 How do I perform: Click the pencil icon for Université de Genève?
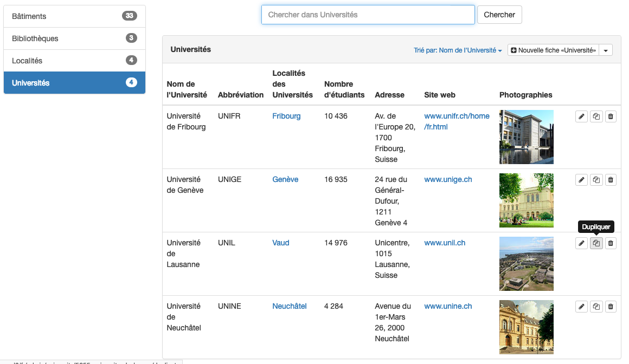581,180
